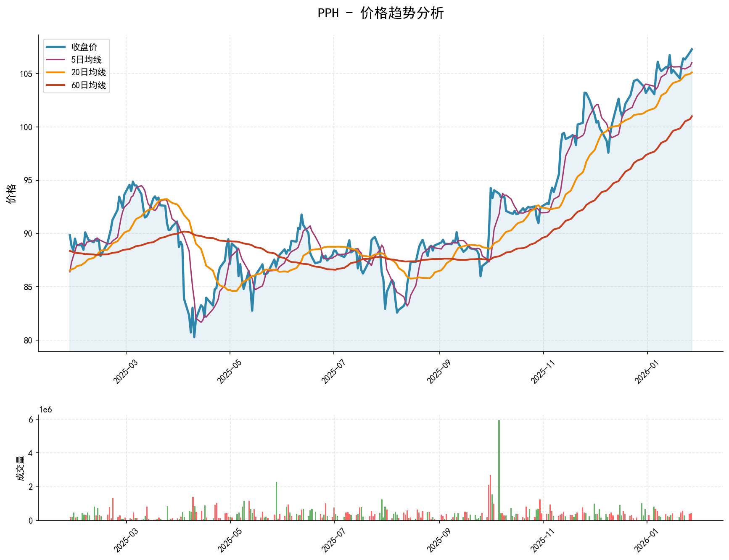Click the 1e6 scale label above volume axis
The height and width of the screenshot is (560, 729).
coord(45,410)
